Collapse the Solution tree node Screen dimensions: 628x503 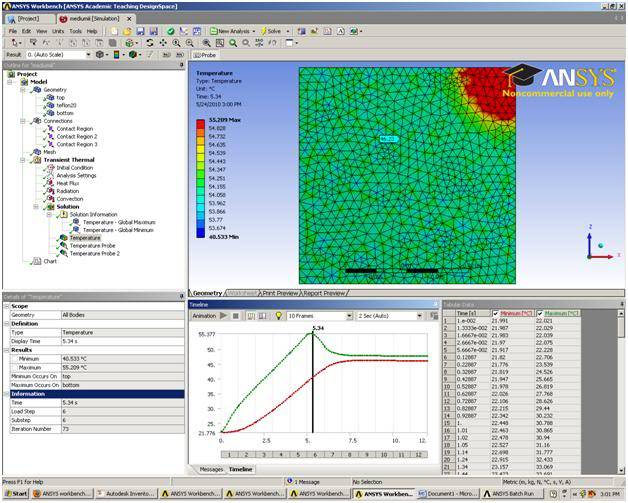coord(36,207)
